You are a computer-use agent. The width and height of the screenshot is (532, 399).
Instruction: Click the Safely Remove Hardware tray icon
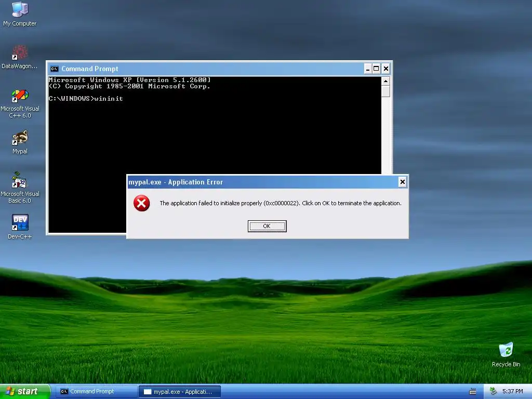[493, 391]
